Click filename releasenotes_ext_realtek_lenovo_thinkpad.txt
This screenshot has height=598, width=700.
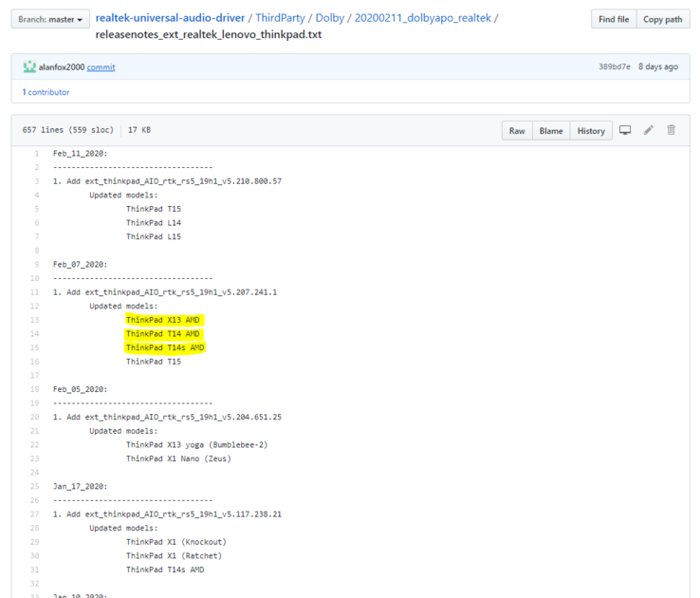tap(209, 34)
